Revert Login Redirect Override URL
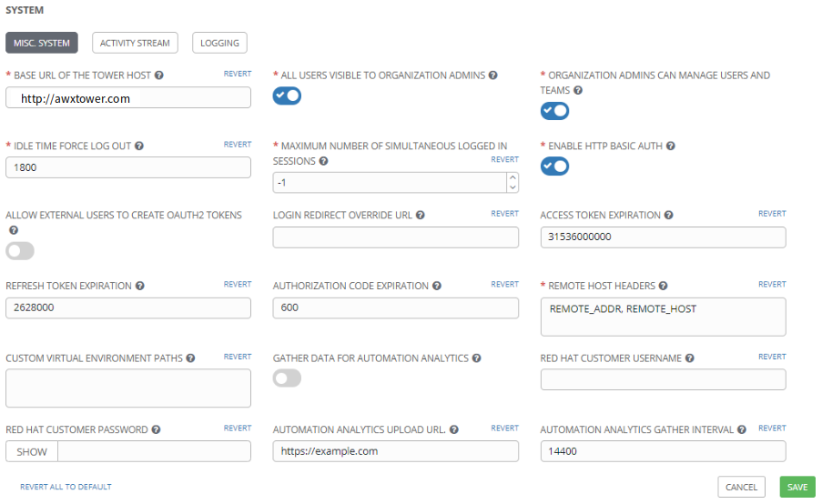Screen dimensions: 822x504 [505, 213]
